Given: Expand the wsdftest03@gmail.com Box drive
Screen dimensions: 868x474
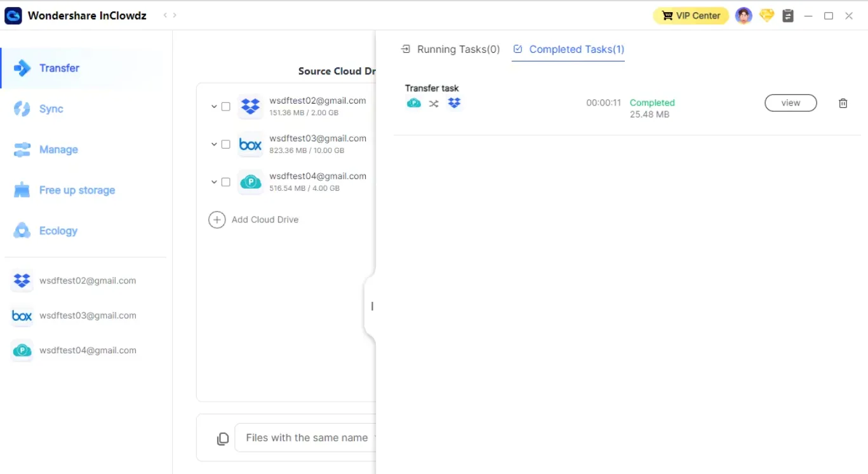Looking at the screenshot, I should click(214, 144).
